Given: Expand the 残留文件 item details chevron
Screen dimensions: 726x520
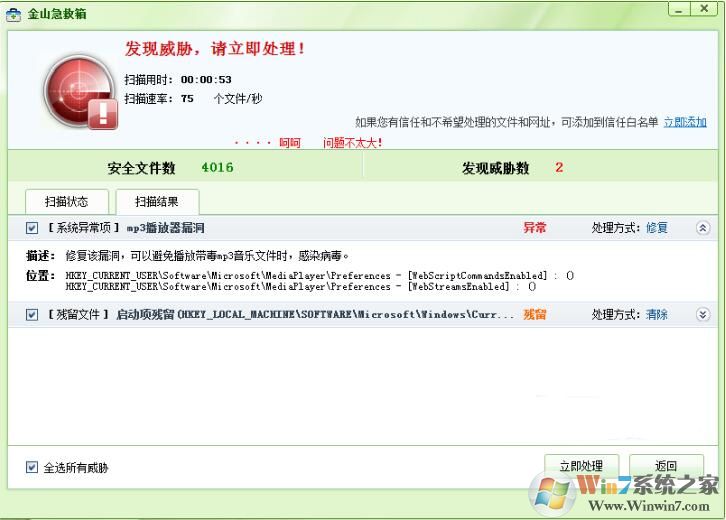Looking at the screenshot, I should point(703,315).
